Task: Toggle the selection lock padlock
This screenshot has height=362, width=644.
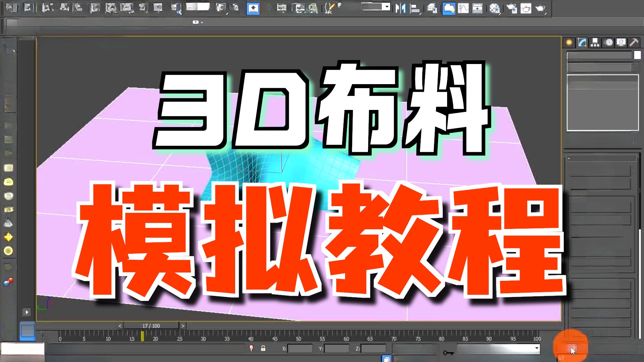Action: (x=263, y=349)
